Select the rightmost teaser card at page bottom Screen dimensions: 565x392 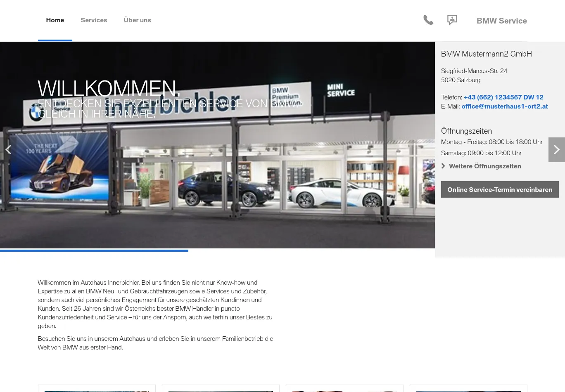coord(468,388)
